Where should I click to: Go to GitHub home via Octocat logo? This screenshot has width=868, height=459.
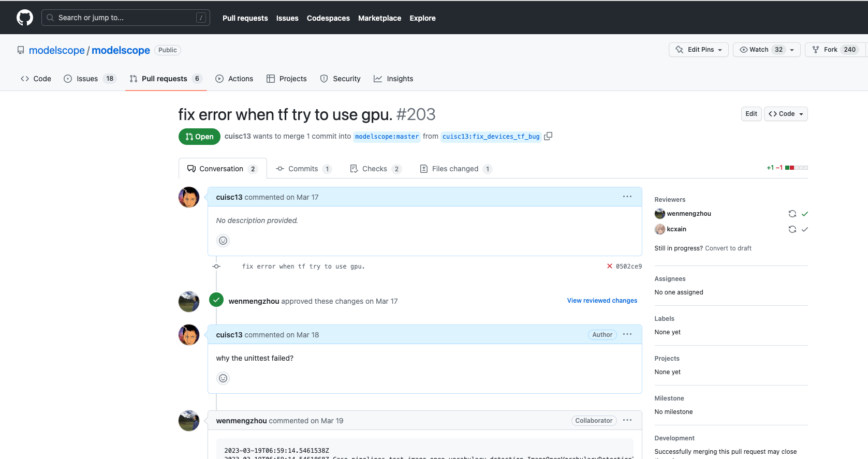25,18
